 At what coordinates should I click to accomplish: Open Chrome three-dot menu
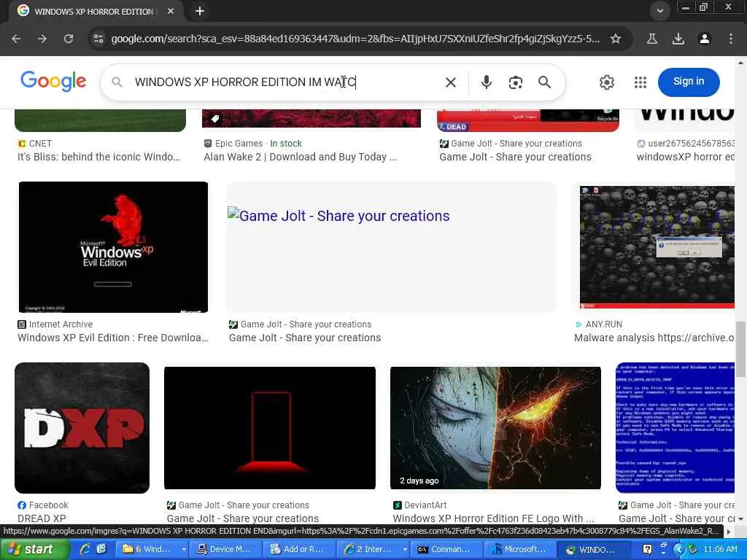731,39
